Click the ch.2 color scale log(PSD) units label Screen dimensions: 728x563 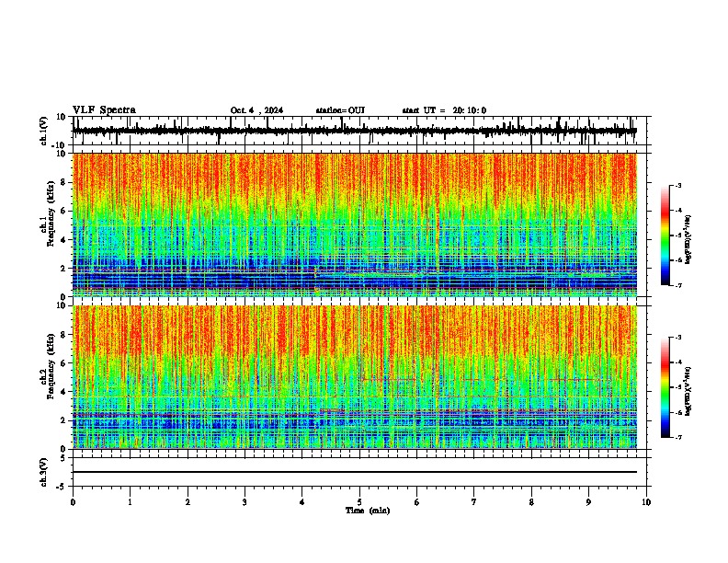[x=688, y=392]
